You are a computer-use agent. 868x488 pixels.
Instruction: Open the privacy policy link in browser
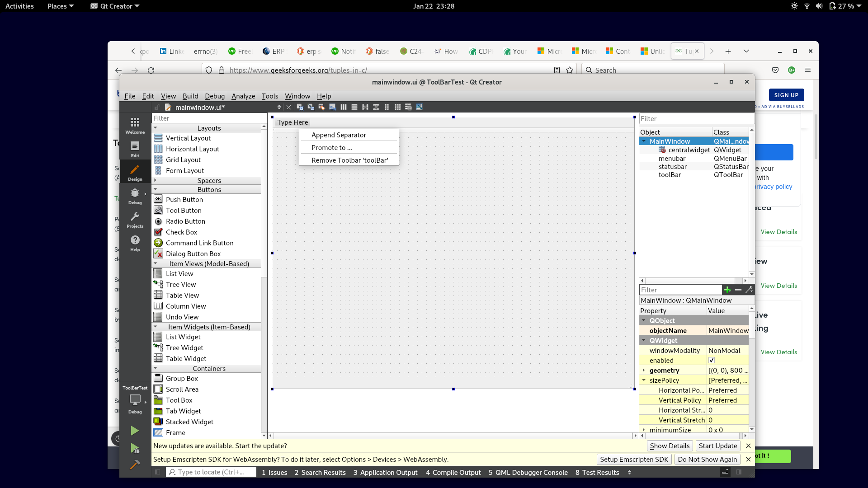point(774,187)
